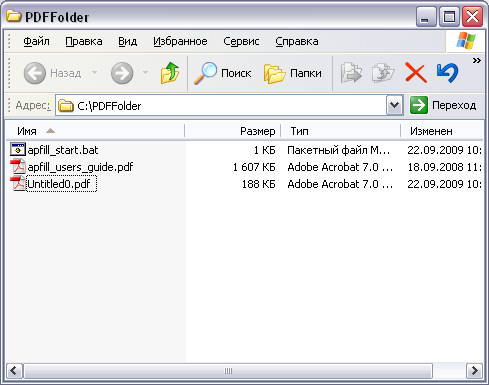The image size is (489, 385).
Task: Open the Правка menu
Action: [x=84, y=41]
